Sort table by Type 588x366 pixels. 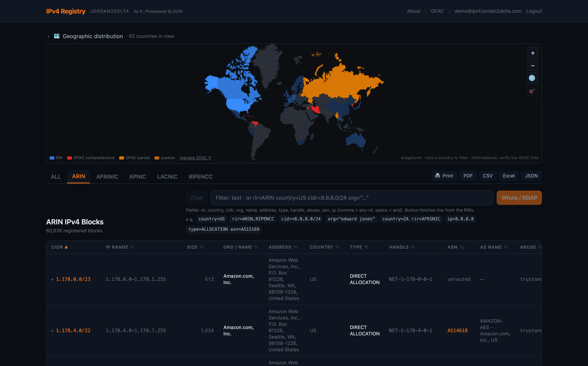[359, 247]
